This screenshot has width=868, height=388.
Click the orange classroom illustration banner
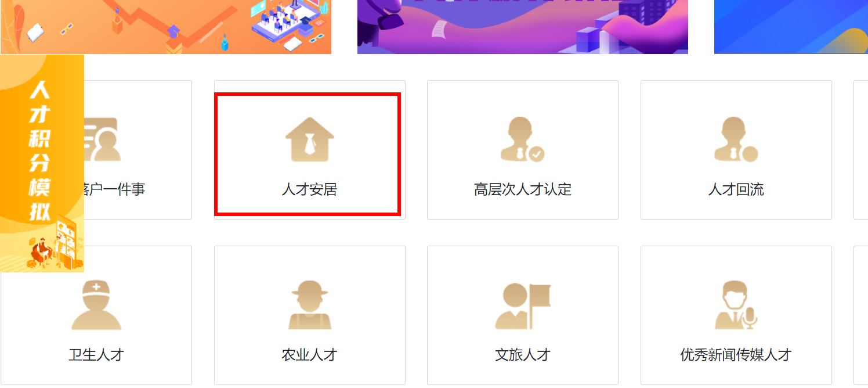click(x=165, y=27)
